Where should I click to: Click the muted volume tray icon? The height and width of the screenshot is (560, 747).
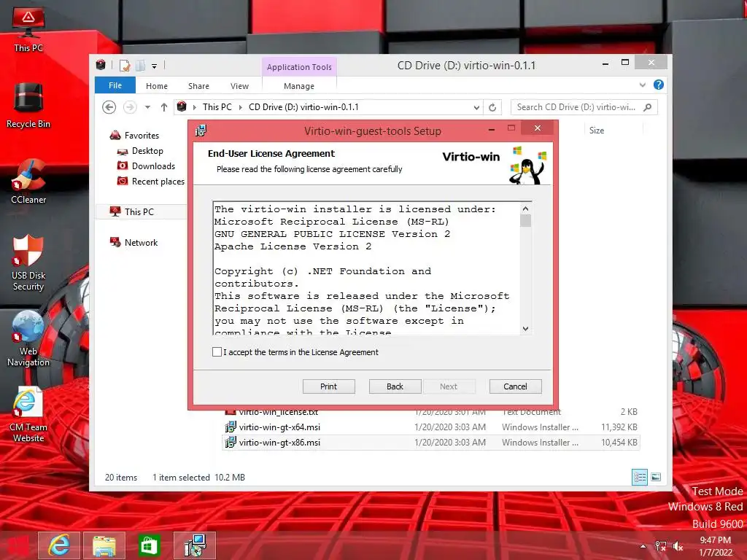[x=678, y=546]
